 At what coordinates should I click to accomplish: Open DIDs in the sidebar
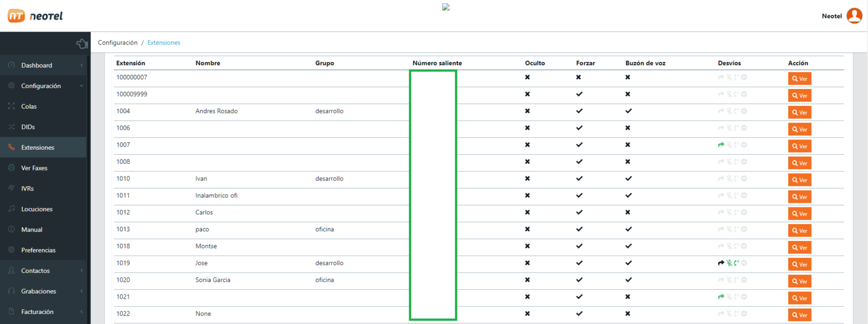pos(43,127)
